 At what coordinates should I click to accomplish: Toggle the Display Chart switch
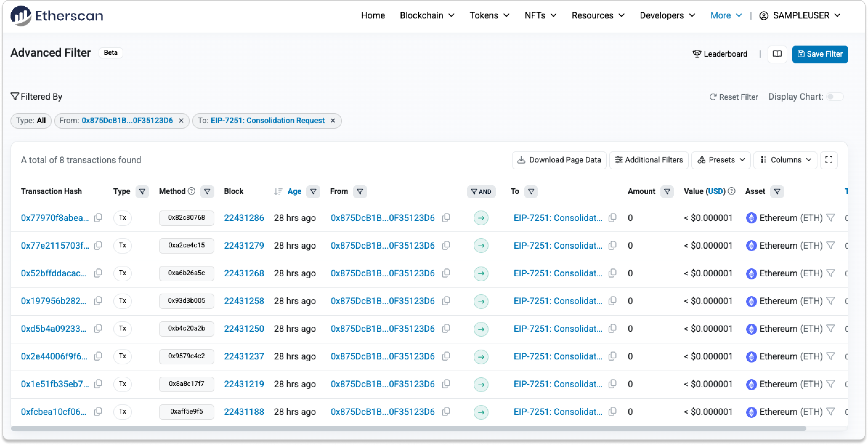point(835,97)
